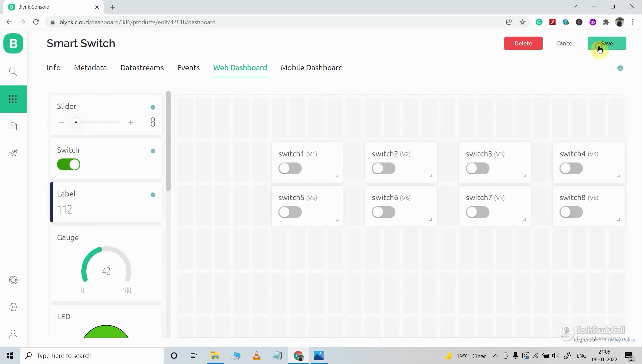Click the Slider widget plus button

[x=131, y=123]
